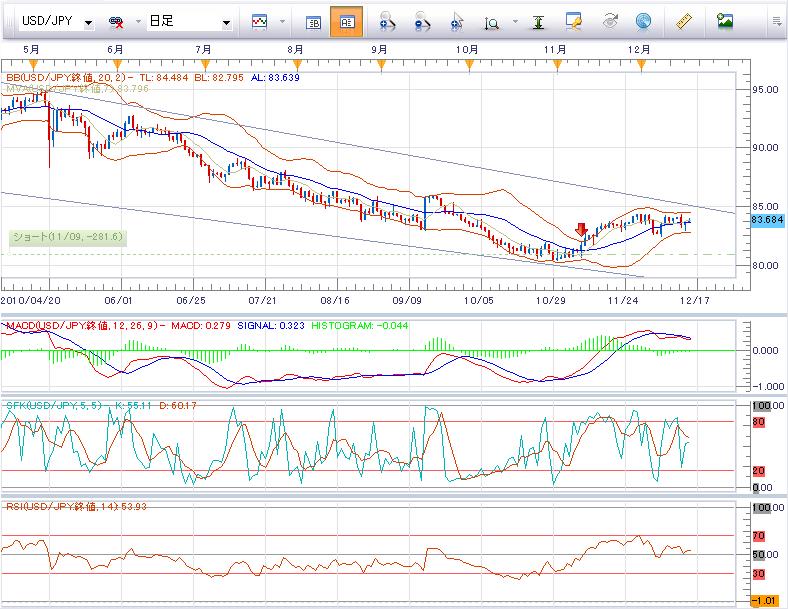Expand the chart type dropdown arrow
This screenshot has height=609, width=788.
[282, 22]
